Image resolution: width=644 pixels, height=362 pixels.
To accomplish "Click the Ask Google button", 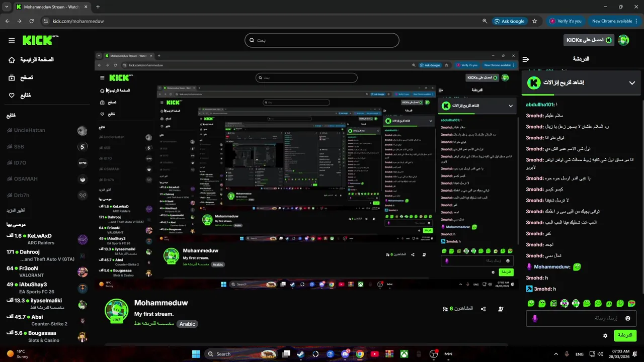I will [509, 21].
